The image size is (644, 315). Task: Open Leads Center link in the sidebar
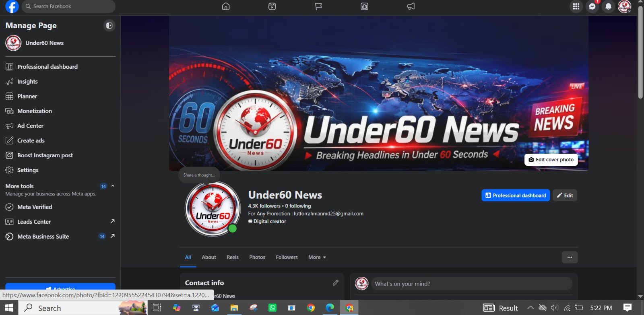pyautogui.click(x=60, y=222)
